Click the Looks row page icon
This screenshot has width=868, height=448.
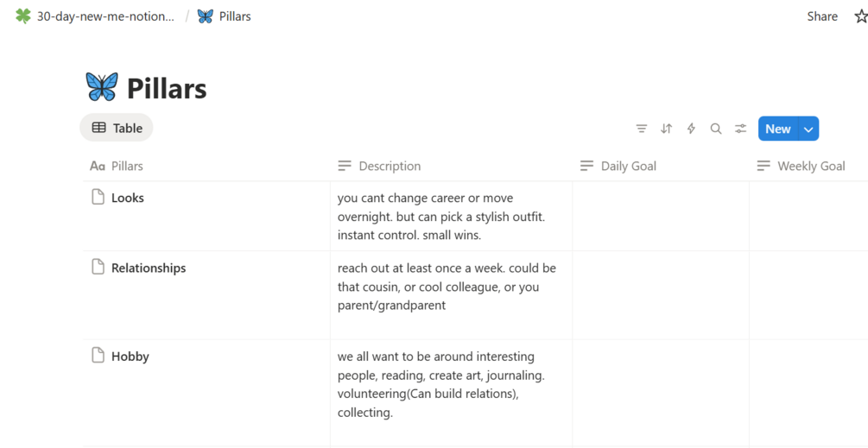tap(98, 198)
